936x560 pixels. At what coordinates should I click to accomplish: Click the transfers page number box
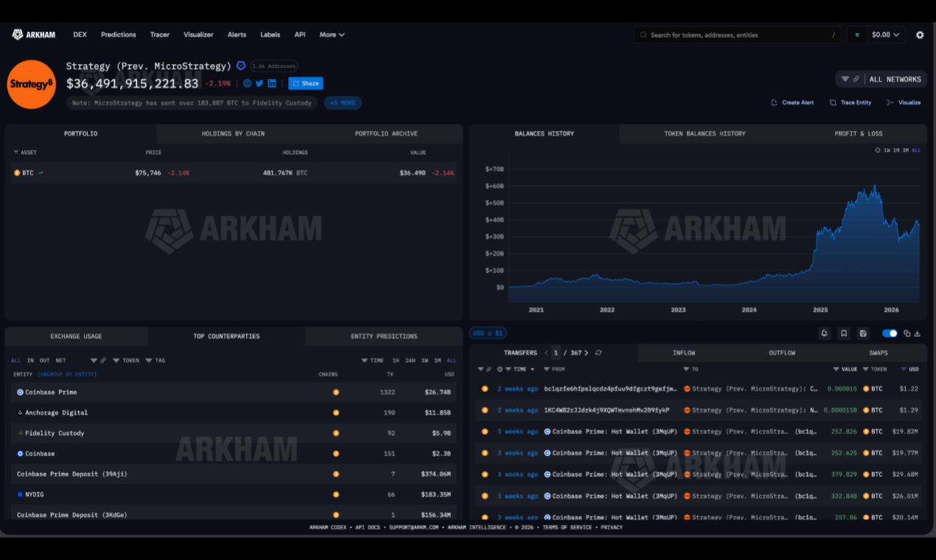coord(556,353)
